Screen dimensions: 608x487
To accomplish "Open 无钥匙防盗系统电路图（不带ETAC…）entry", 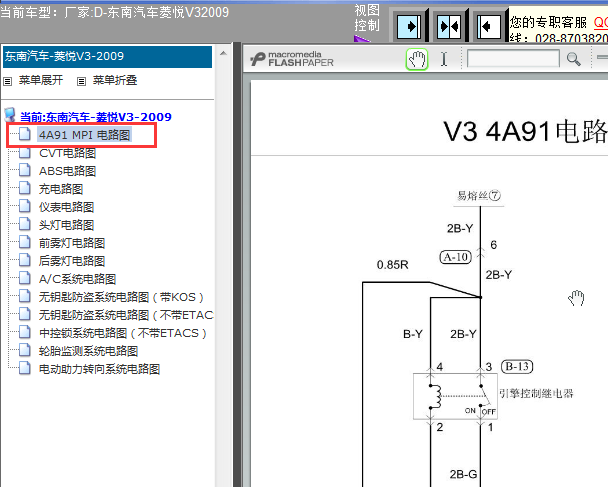I will tap(126, 315).
